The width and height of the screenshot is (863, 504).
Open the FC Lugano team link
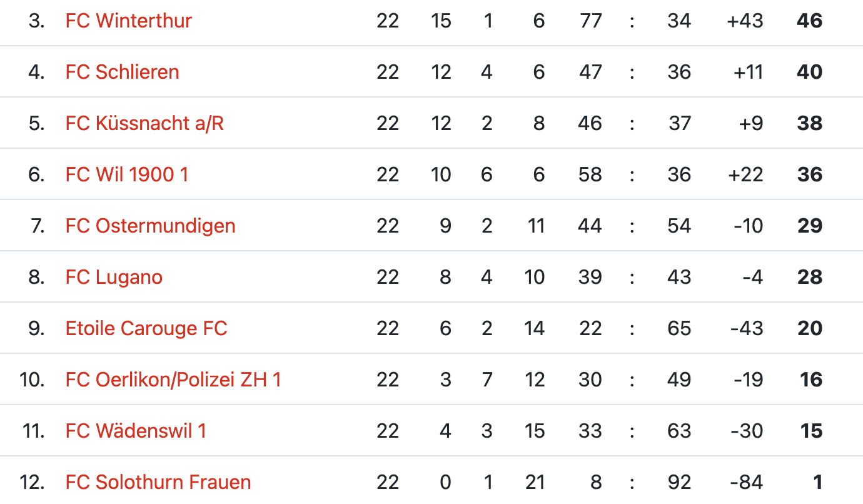click(114, 277)
